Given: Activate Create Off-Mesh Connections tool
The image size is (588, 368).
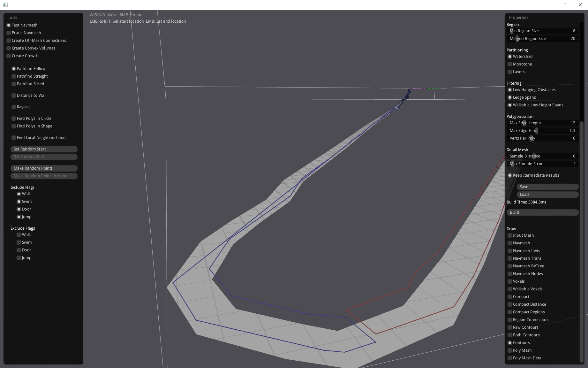Looking at the screenshot, I should click(x=8, y=40).
